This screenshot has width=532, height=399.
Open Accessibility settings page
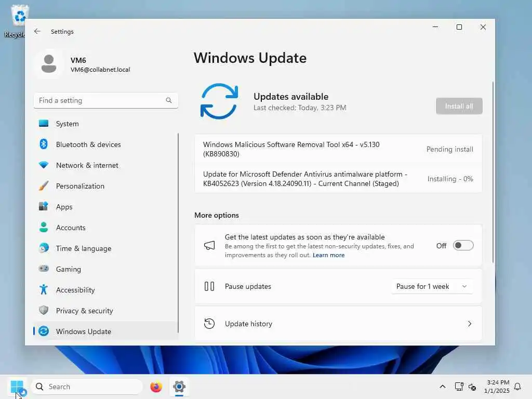[x=106, y=290]
